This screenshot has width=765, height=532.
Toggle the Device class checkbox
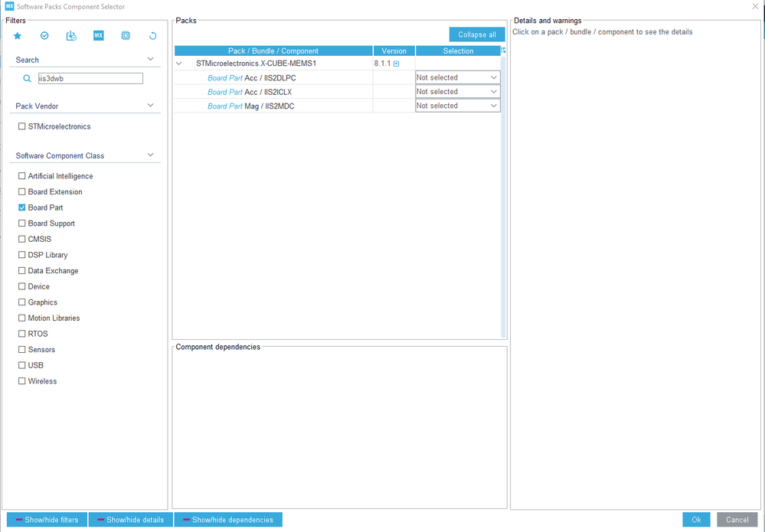tap(22, 286)
